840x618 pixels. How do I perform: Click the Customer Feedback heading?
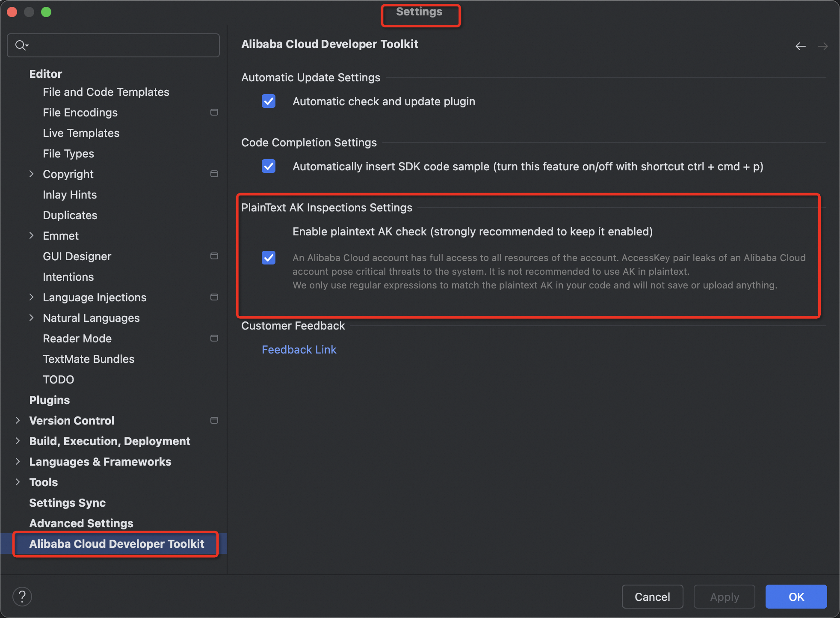pyautogui.click(x=293, y=326)
